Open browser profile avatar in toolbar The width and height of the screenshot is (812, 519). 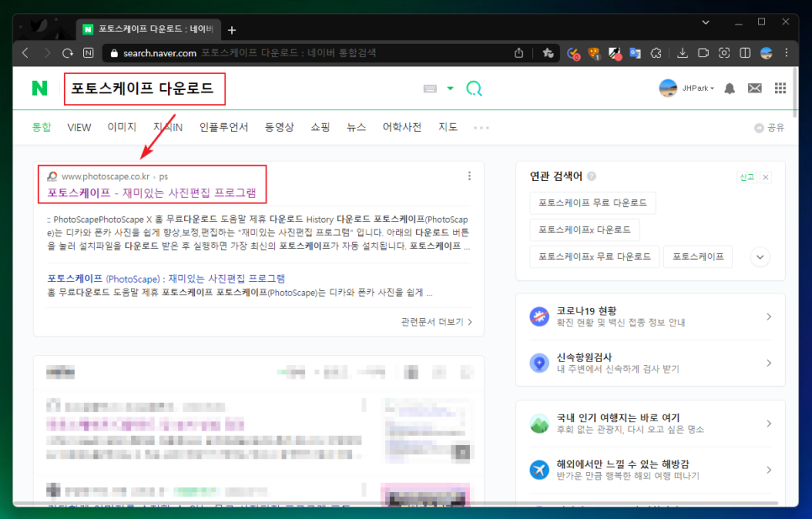point(767,53)
